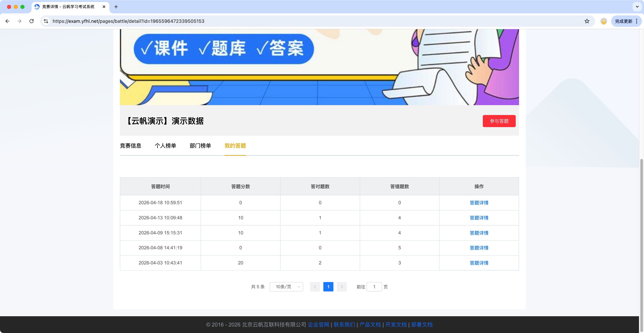Switch to the 个人榜单 tab

pyautogui.click(x=165, y=146)
